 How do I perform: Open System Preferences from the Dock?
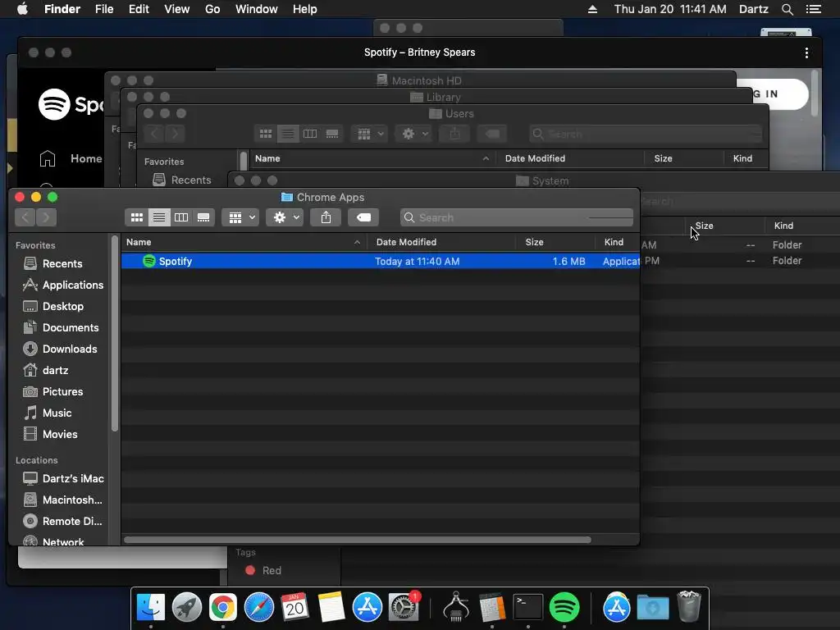404,608
